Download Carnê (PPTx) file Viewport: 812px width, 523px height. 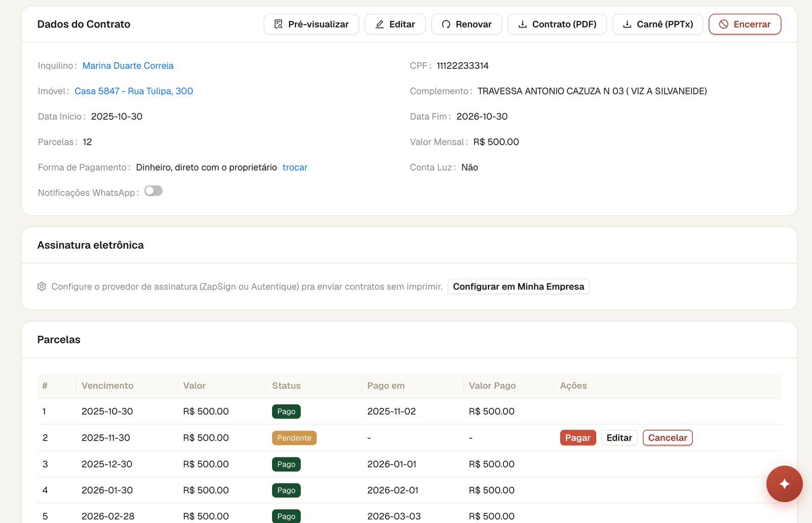[658, 24]
